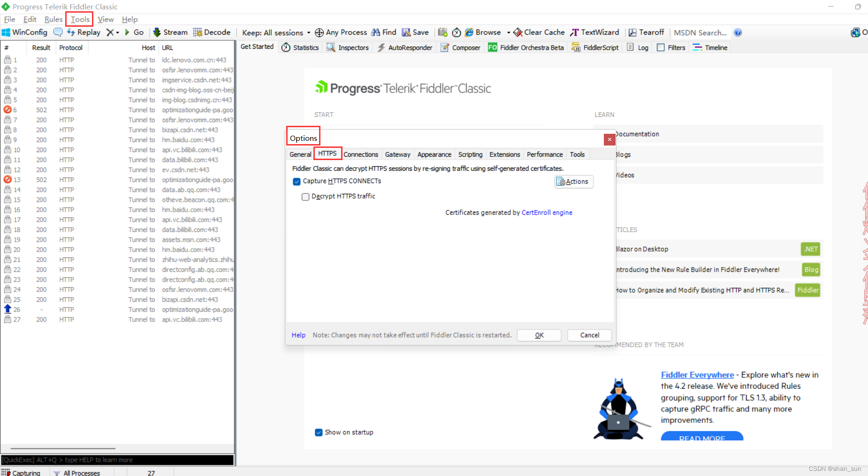Enable Capture HTTPS CONNECTs checkbox
868x476 pixels.
point(297,182)
